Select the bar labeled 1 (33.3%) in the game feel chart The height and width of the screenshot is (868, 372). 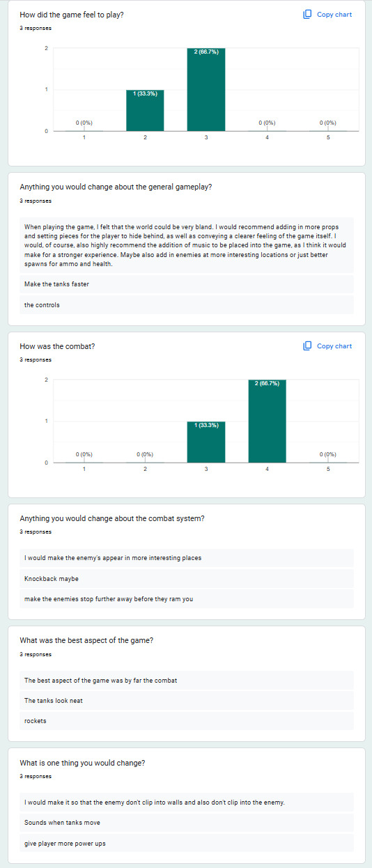point(145,110)
